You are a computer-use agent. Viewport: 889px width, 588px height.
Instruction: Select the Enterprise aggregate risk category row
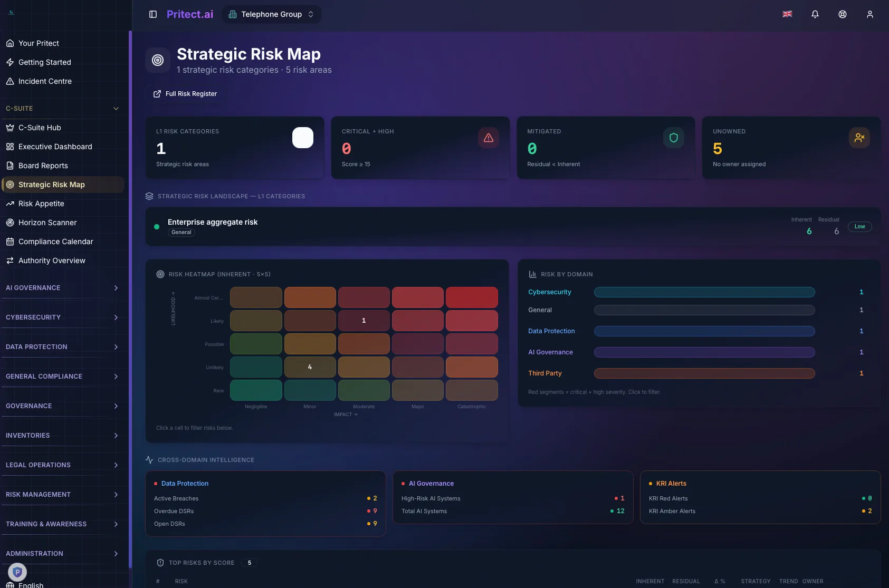click(513, 226)
